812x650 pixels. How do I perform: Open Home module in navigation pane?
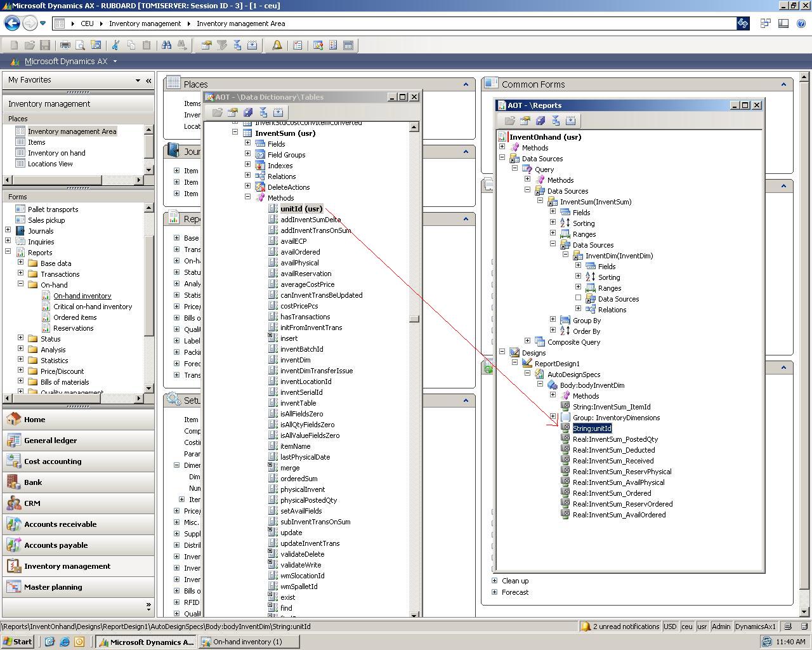(x=78, y=420)
